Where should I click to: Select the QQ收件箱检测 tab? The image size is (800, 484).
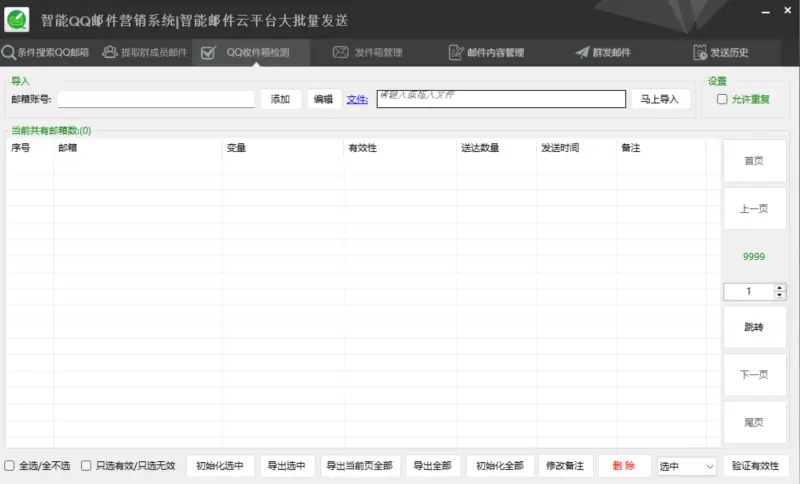251,52
